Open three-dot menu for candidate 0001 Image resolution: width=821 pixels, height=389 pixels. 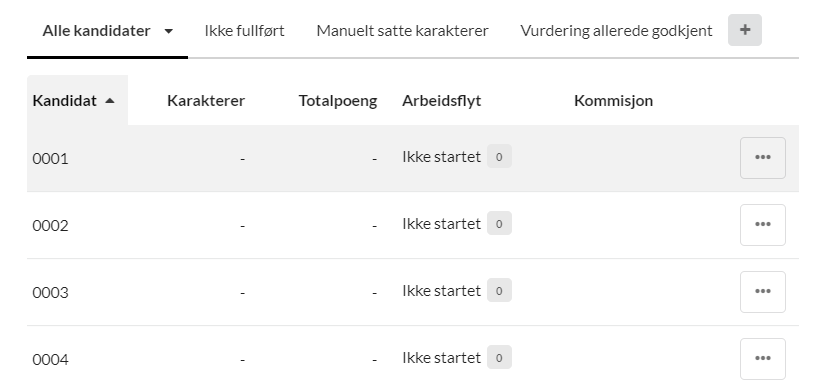tap(762, 158)
